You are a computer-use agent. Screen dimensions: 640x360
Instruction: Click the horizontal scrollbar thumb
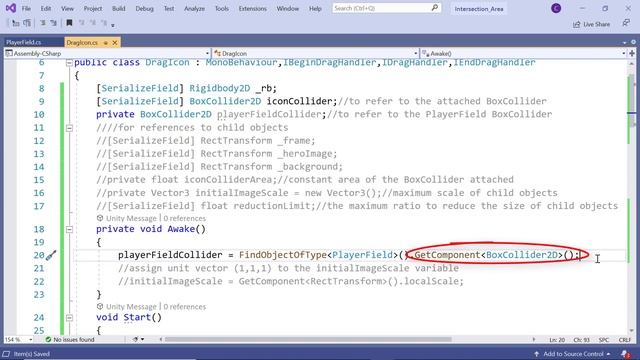click(308, 339)
